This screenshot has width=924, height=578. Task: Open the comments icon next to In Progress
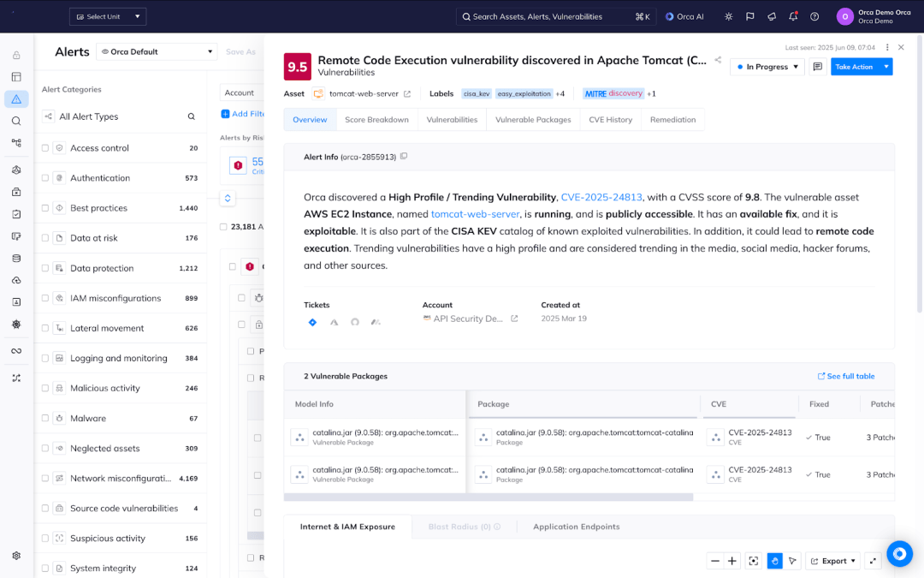click(x=817, y=67)
